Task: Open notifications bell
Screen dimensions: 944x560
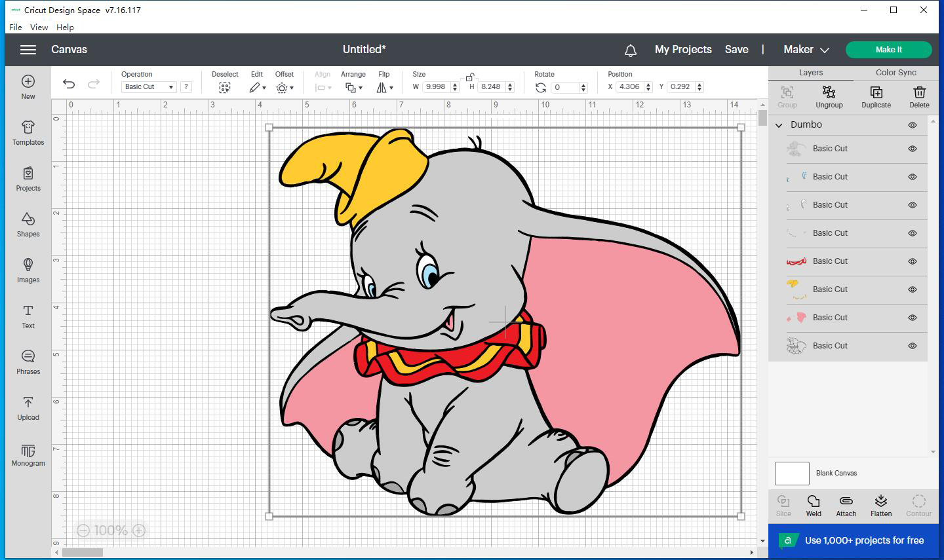Action: [630, 50]
